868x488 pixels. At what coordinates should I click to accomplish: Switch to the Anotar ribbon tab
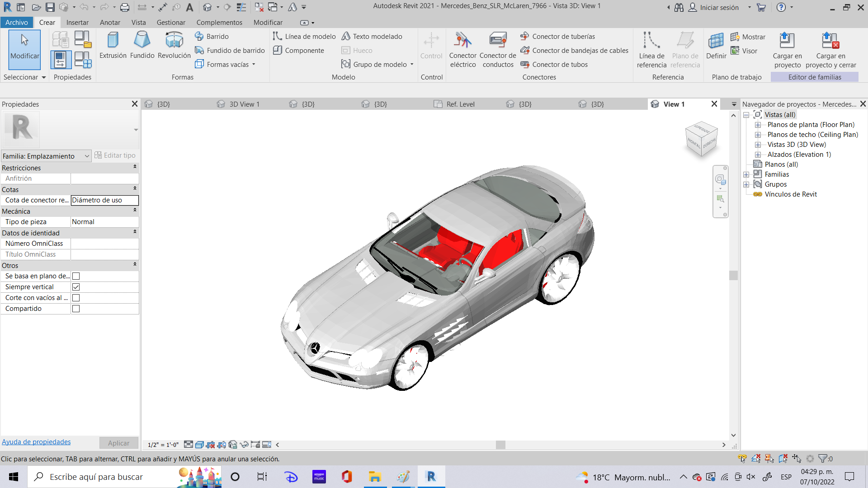pos(110,22)
